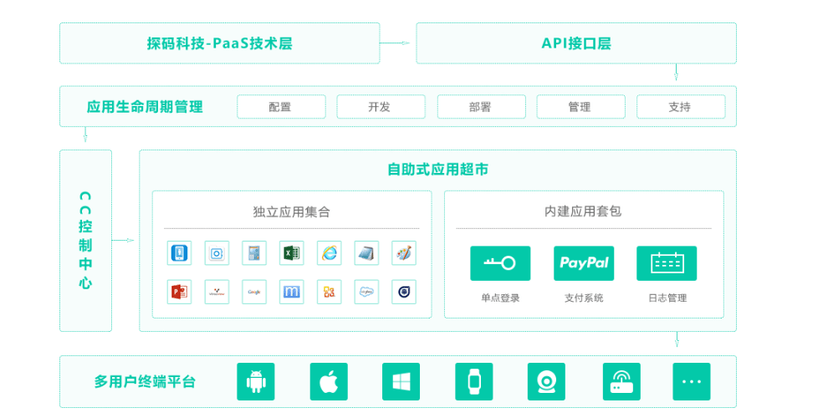Pick the smartwatch terminal icon
The height and width of the screenshot is (417, 828).
point(474,381)
